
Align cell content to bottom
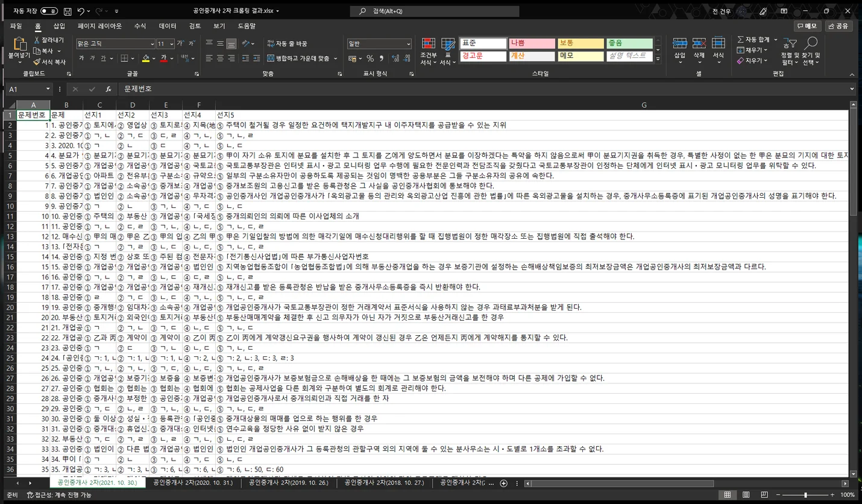point(231,44)
